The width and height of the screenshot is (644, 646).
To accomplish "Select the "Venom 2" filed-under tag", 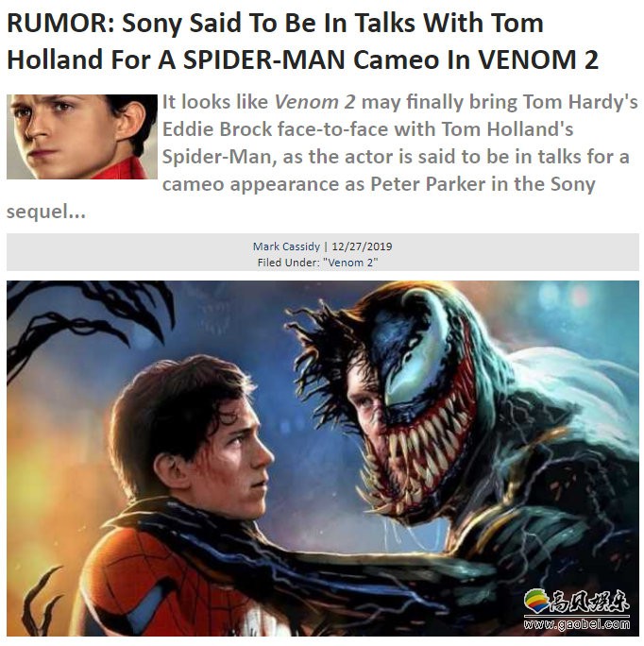I will [x=350, y=263].
